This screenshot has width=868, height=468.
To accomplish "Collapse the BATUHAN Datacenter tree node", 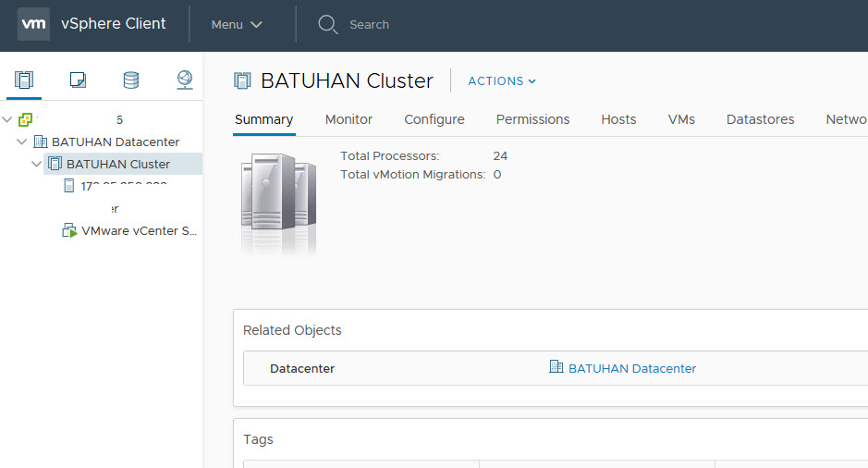I will [22, 142].
